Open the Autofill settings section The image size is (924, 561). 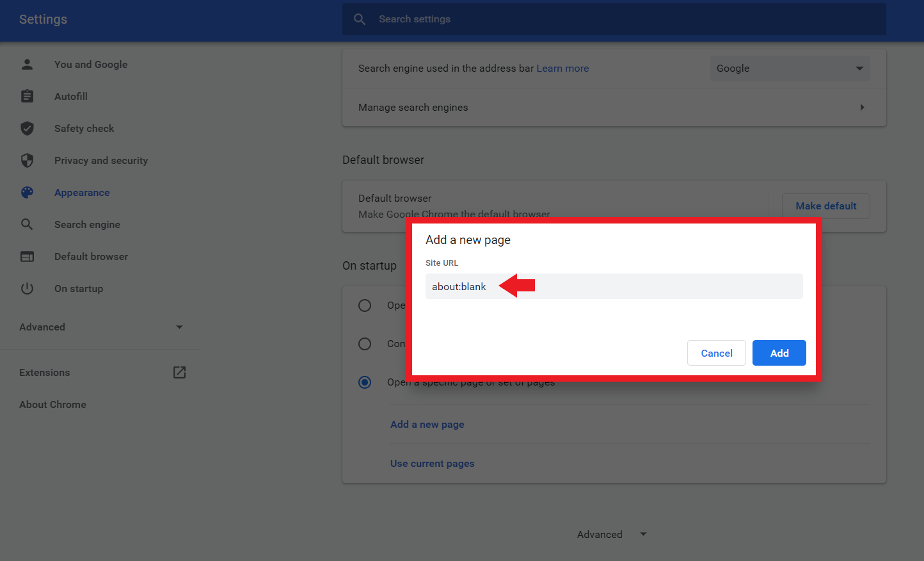(71, 96)
